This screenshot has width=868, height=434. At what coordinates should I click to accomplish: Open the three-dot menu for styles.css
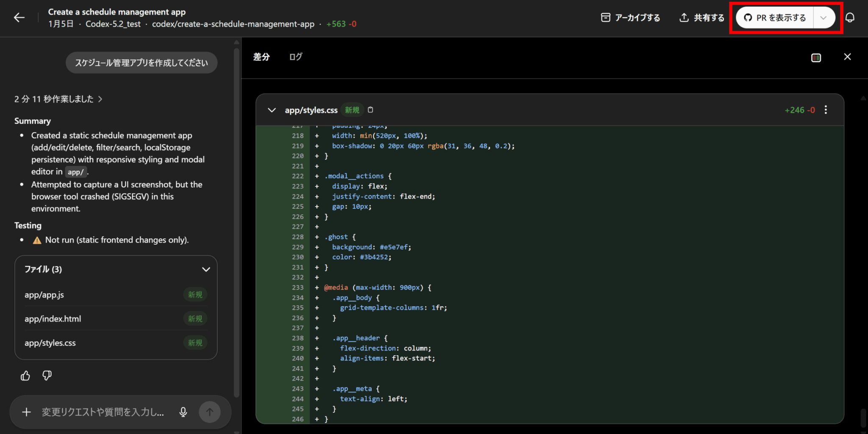(826, 110)
